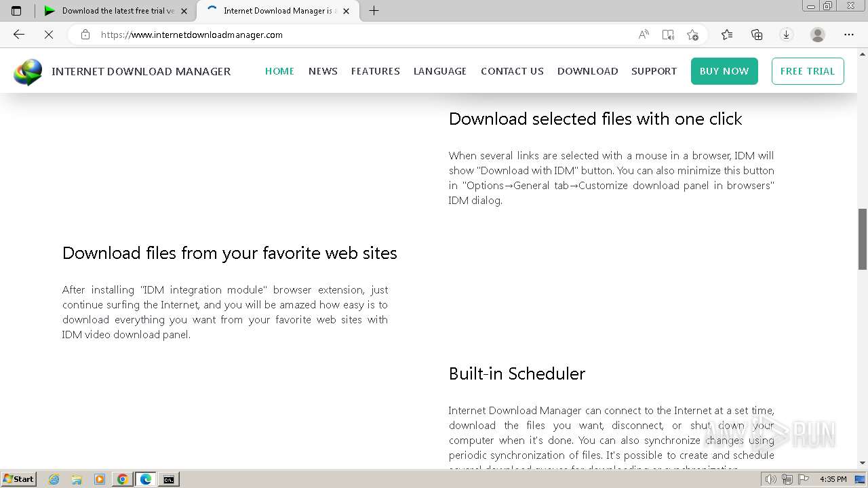Click 'Download selected files with one click' heading
868x488 pixels.
pos(595,119)
